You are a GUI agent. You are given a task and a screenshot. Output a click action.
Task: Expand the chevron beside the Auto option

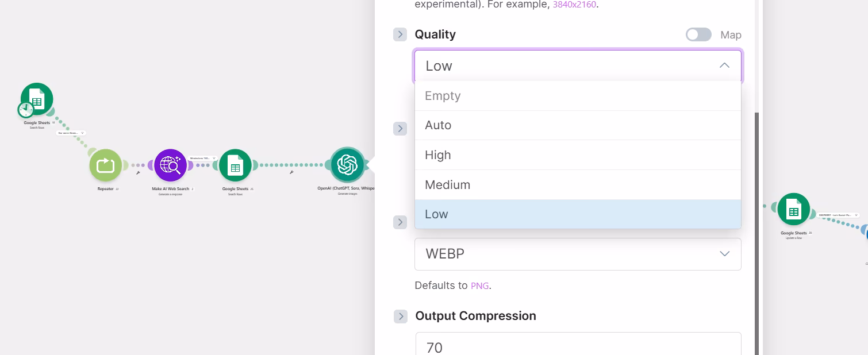coord(400,129)
